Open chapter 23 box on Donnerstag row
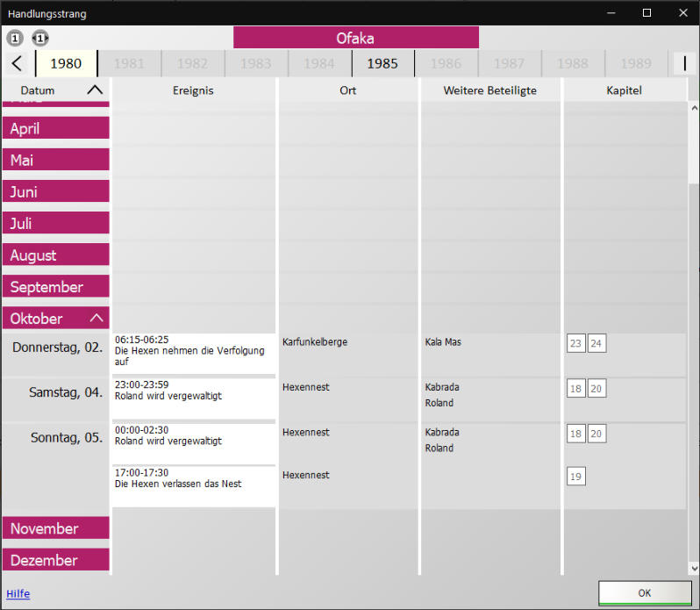Viewport: 700px width, 610px height. pos(575,343)
